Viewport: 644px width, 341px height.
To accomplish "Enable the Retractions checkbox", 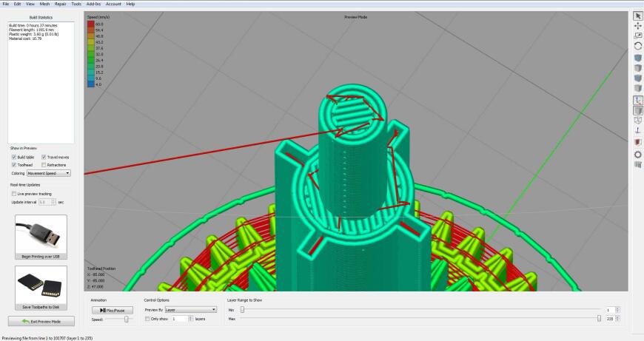I will (x=44, y=165).
